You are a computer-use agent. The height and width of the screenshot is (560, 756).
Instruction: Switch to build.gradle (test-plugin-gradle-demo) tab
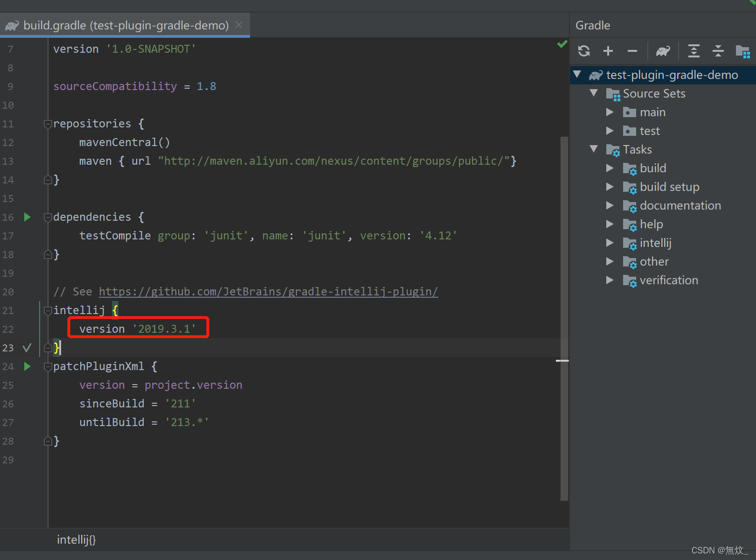point(125,25)
